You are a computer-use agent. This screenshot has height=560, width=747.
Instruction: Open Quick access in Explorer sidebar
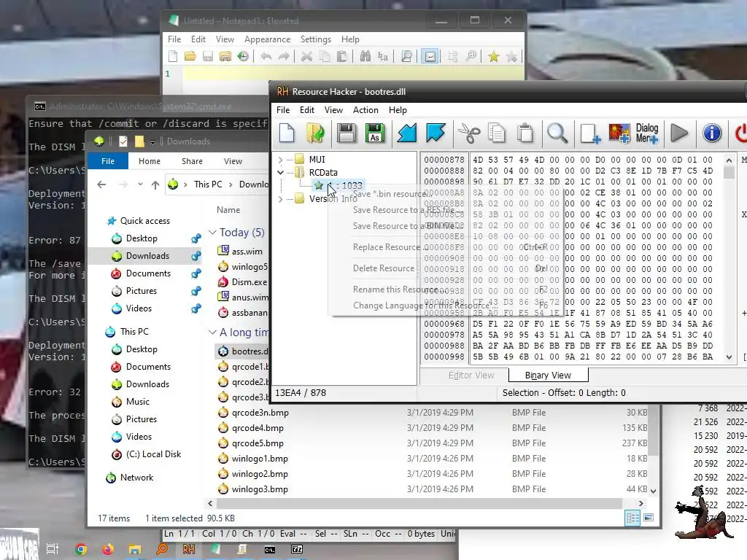pyautogui.click(x=145, y=221)
